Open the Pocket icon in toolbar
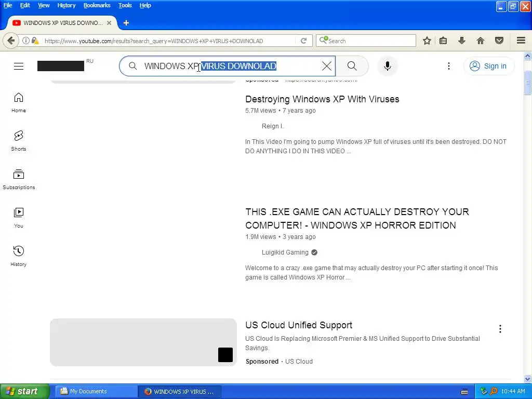The width and height of the screenshot is (532, 399). [499, 41]
